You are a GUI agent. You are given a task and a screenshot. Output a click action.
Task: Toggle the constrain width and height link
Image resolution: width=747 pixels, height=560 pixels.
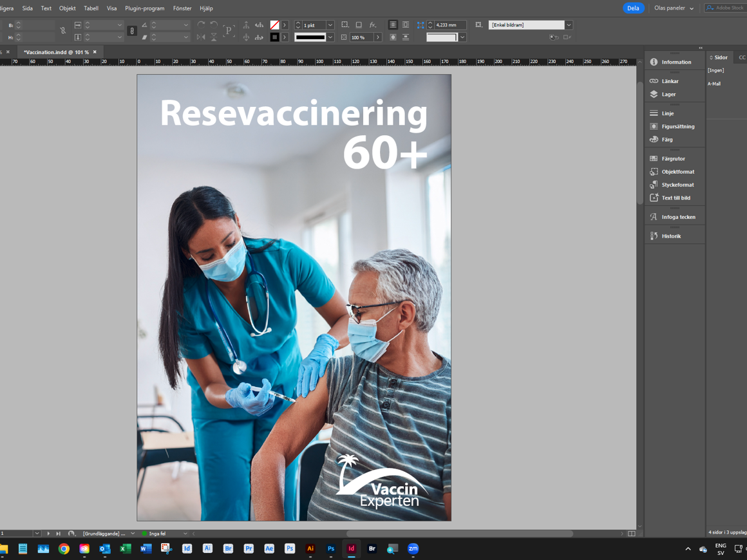click(x=62, y=31)
